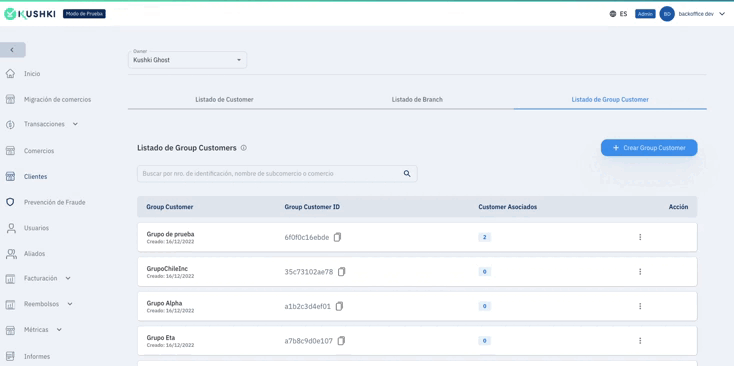Click the Grupo Alpha row name

(164, 303)
